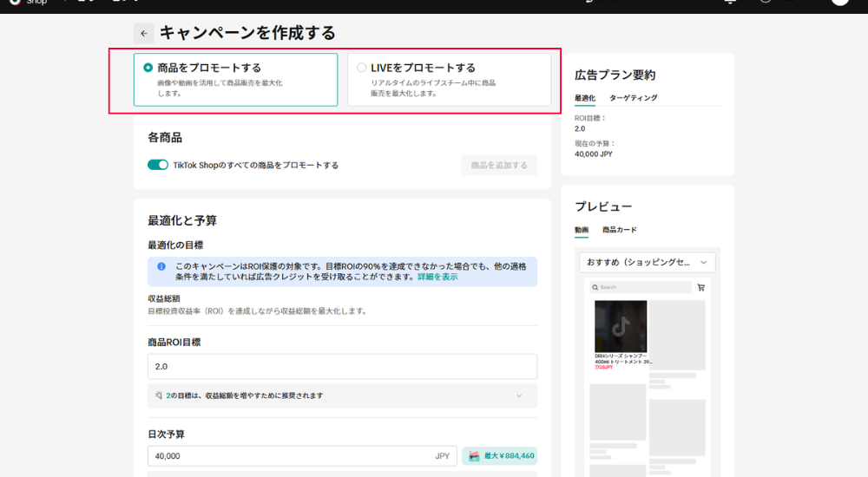Expand the ROI target recommendation chevron
Image resolution: width=868 pixels, height=477 pixels.
click(x=519, y=395)
